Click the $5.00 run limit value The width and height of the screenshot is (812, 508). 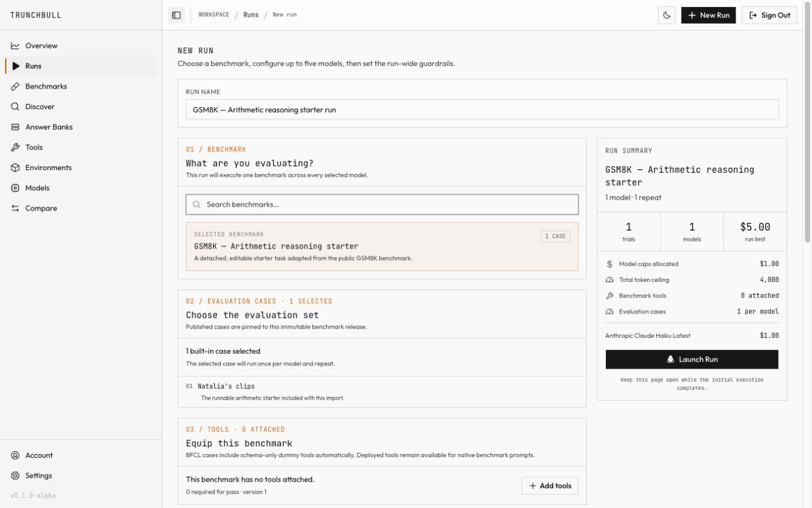point(755,227)
